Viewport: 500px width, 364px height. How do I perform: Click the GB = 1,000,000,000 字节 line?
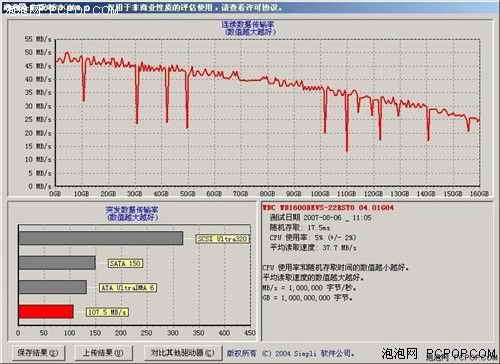(x=307, y=298)
